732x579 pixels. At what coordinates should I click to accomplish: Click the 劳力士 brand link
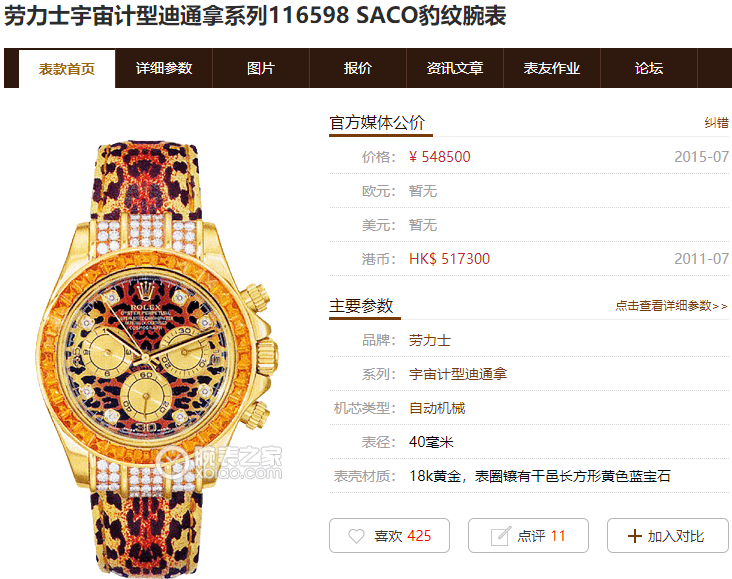(429, 340)
